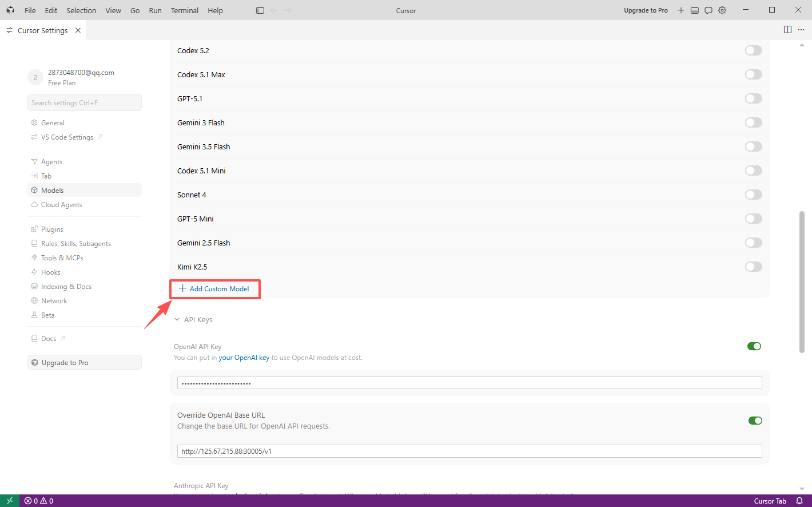Enable the Gemini 3.5 Flash toggle
The image size is (812, 507).
point(754,146)
